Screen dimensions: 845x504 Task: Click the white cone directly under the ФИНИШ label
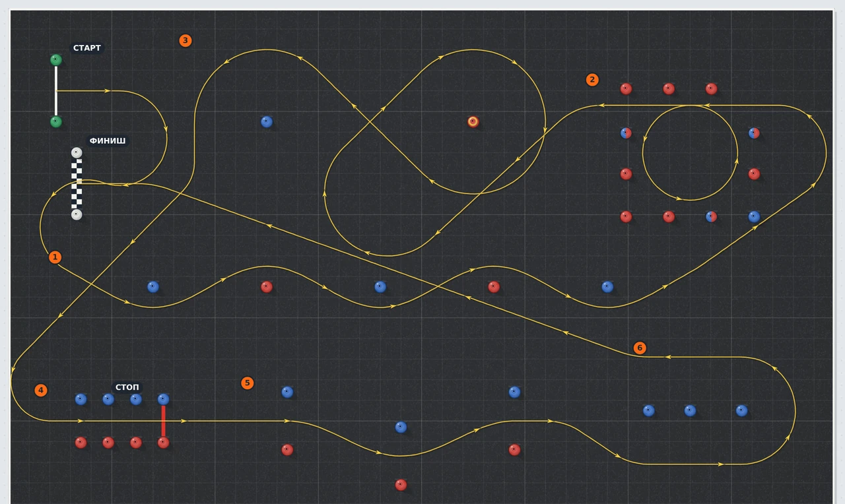[x=77, y=153]
